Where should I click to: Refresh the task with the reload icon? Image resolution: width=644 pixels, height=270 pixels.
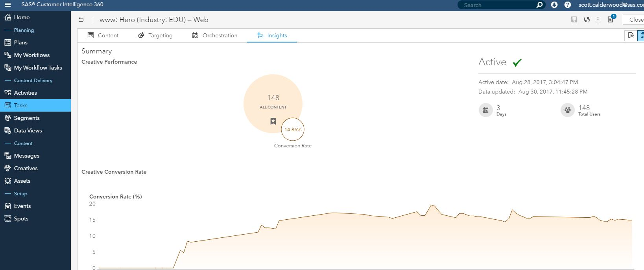pyautogui.click(x=587, y=20)
